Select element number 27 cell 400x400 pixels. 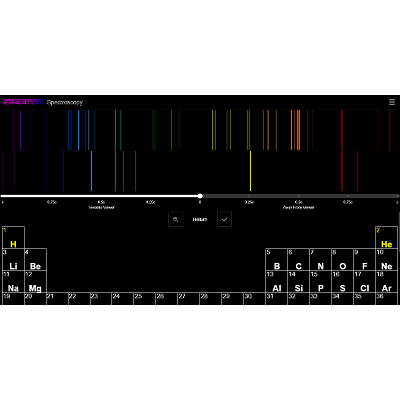(x=189, y=299)
